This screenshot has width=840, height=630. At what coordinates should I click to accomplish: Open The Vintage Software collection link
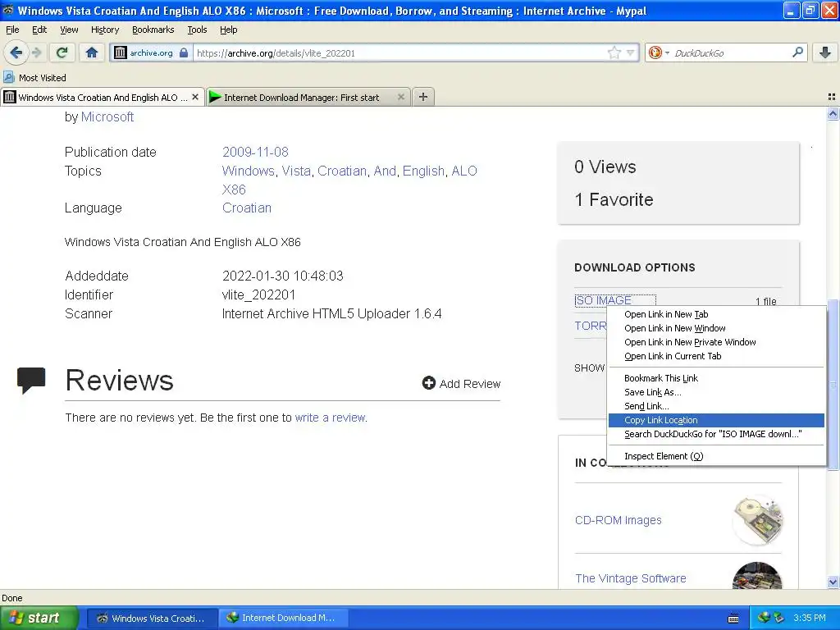(631, 578)
